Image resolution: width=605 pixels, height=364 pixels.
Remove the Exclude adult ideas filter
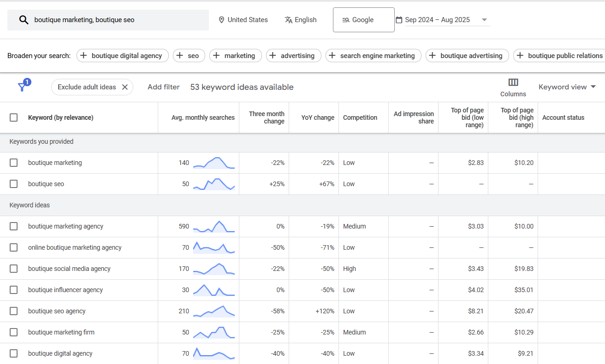[x=125, y=87]
